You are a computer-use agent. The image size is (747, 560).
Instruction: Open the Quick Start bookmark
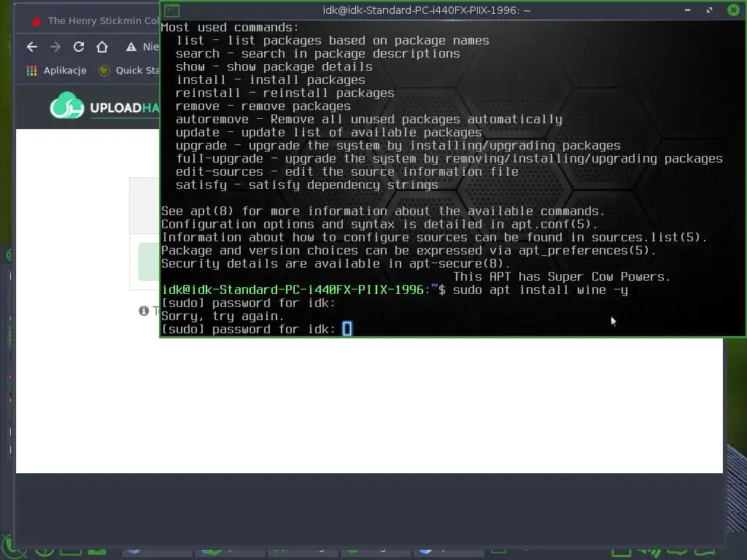129,71
